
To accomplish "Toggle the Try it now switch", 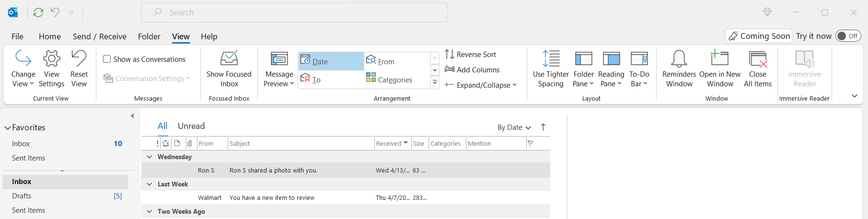I will (848, 36).
